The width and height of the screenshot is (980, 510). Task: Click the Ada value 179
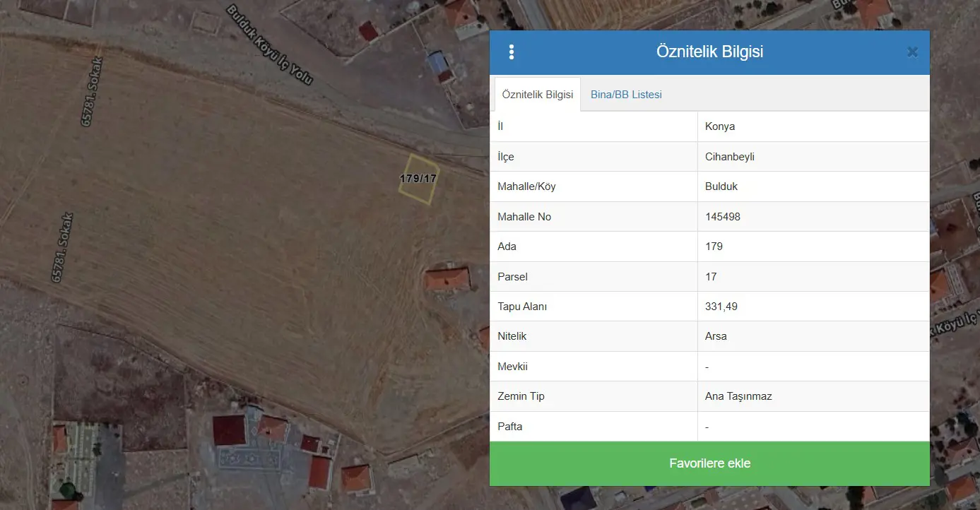point(714,247)
